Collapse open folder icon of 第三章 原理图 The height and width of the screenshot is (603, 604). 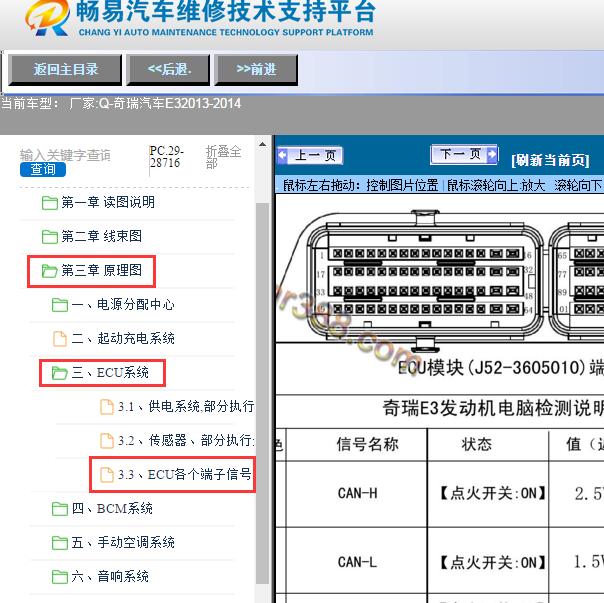tap(50, 271)
